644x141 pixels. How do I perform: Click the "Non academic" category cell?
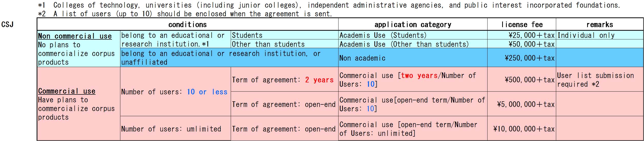pos(362,58)
